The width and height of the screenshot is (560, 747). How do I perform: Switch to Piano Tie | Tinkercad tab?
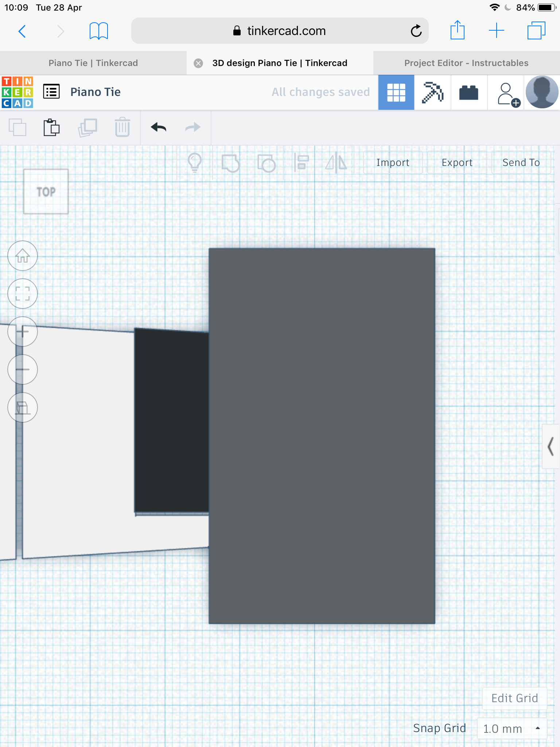(x=93, y=63)
